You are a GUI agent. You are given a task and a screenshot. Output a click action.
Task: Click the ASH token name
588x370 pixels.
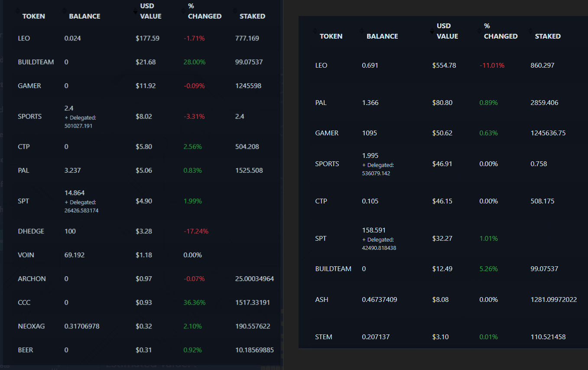click(321, 300)
